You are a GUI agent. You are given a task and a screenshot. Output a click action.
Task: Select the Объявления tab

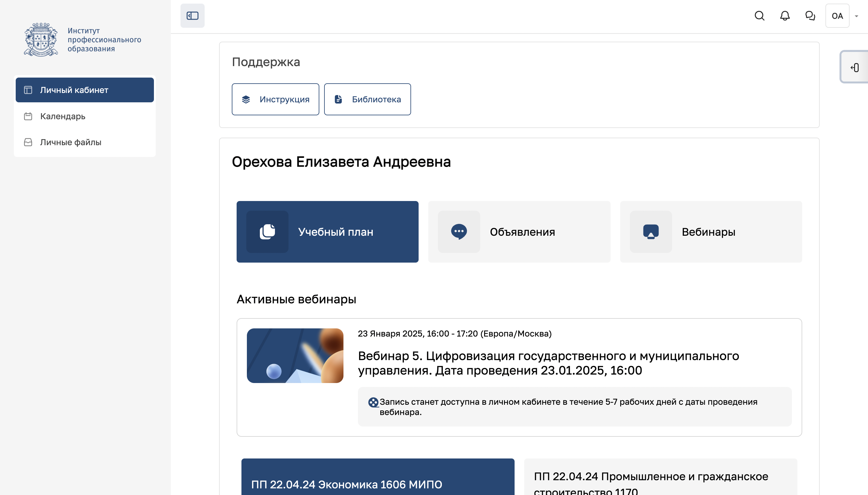(x=519, y=232)
